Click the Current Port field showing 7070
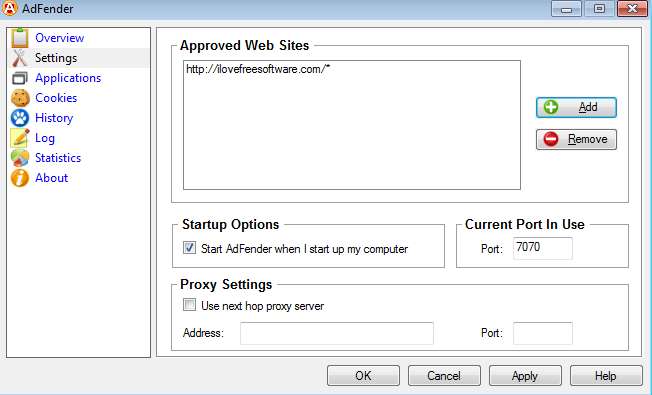This screenshot has height=395, width=652. click(543, 248)
